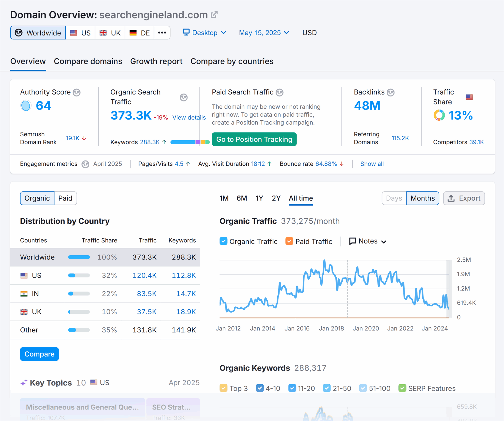Click the Key Topics sparkle icon

(x=24, y=383)
